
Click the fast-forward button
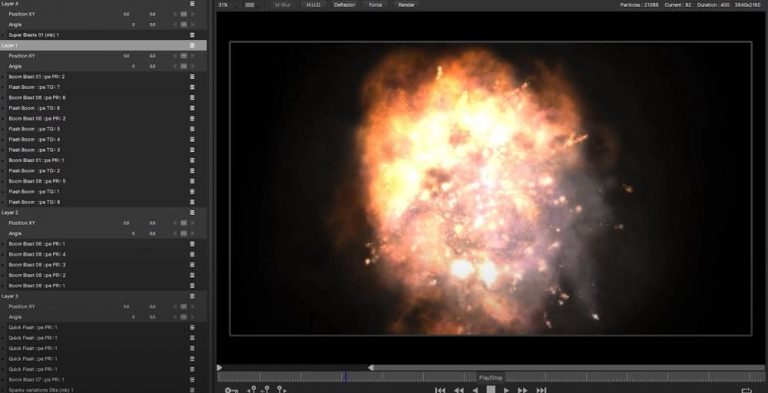pyautogui.click(x=523, y=390)
